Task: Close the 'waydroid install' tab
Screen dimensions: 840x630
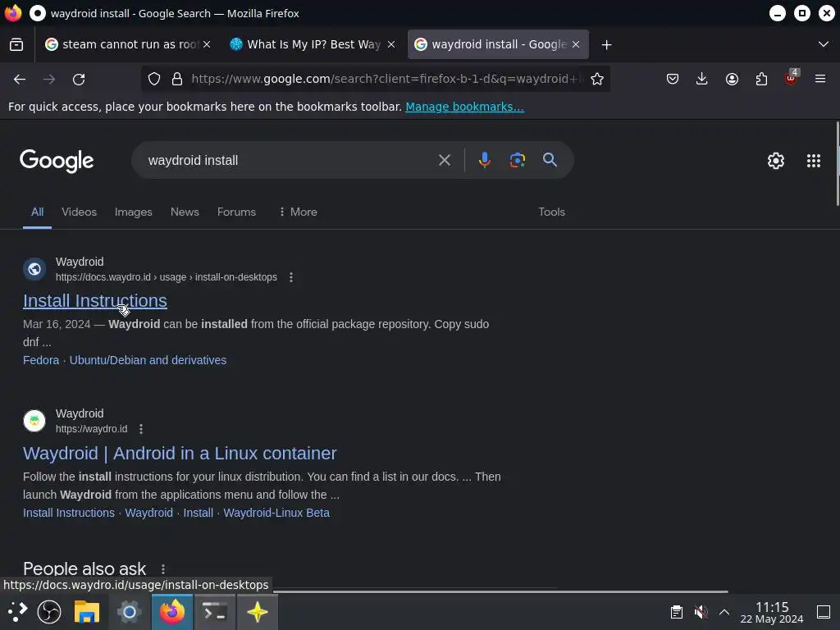Action: coord(576,44)
